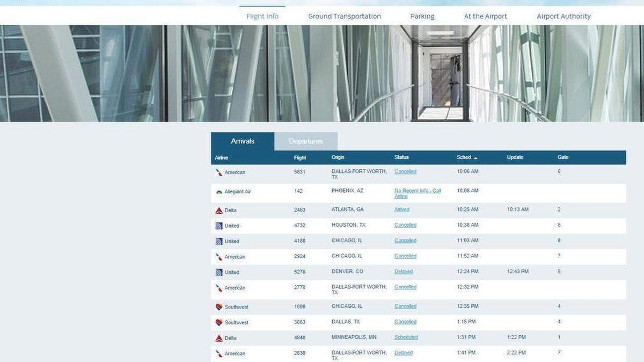Open the Airport Authority menu
The width and height of the screenshot is (644, 362).
click(563, 16)
